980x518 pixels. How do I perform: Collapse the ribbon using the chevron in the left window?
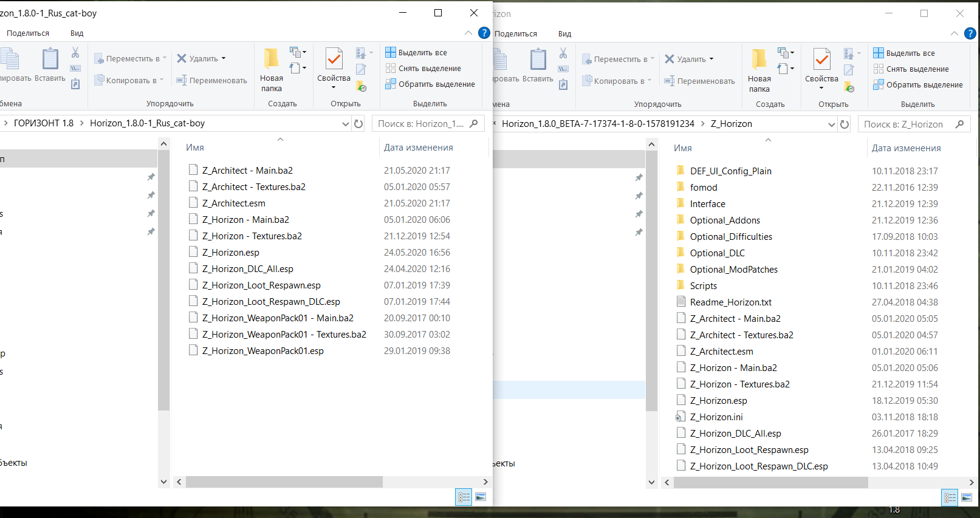(468, 33)
